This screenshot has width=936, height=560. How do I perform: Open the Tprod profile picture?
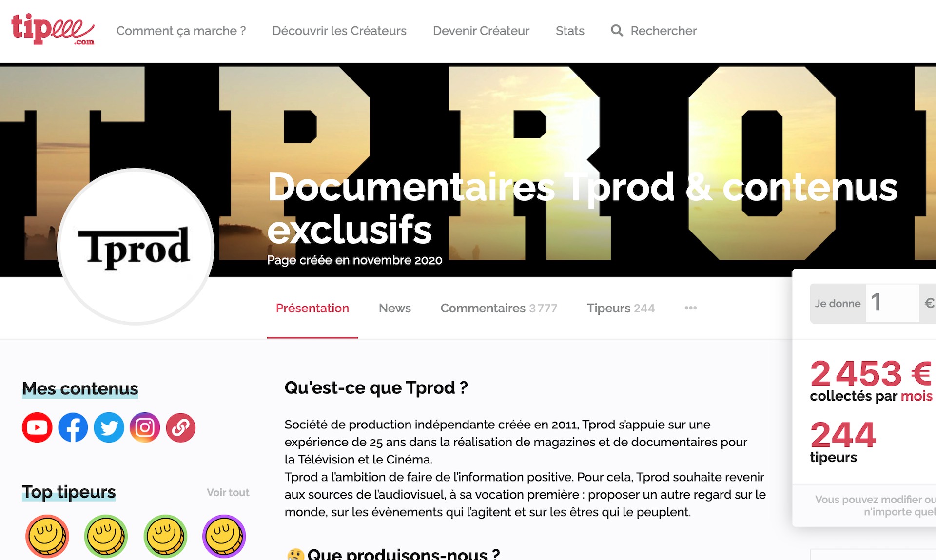coord(136,246)
